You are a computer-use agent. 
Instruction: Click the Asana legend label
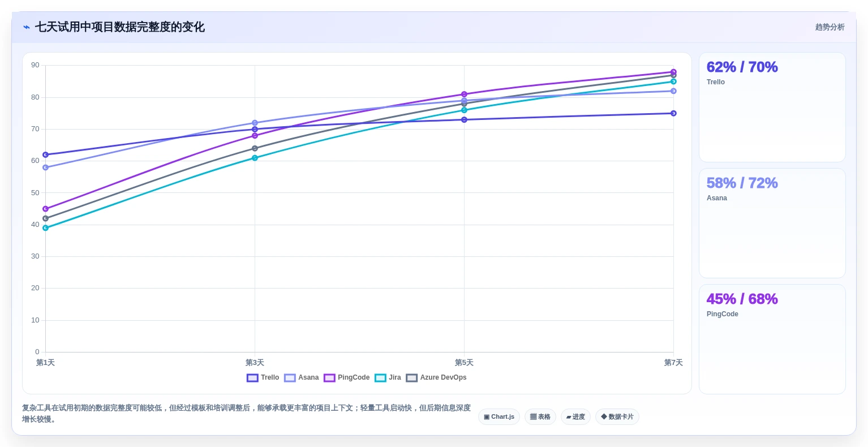(308, 377)
